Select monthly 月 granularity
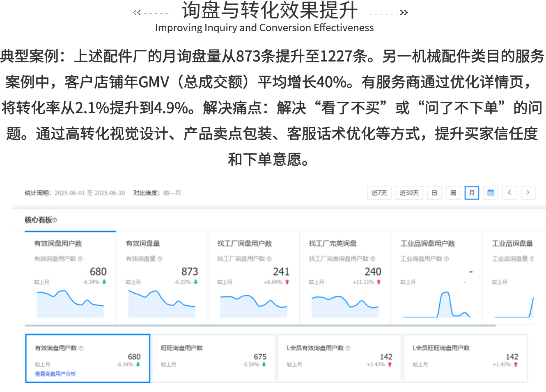546x392 pixels. tap(472, 193)
